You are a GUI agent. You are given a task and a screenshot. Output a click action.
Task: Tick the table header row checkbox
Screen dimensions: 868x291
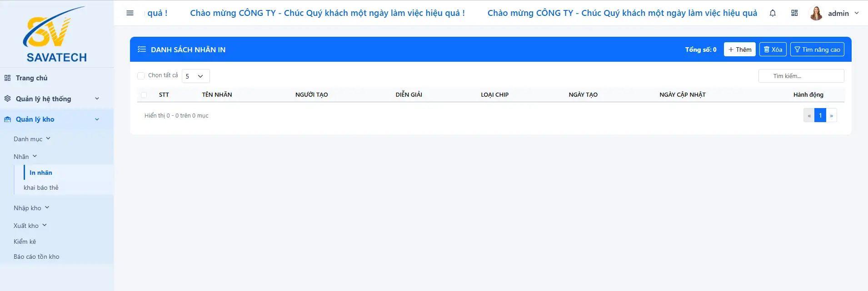tap(144, 95)
